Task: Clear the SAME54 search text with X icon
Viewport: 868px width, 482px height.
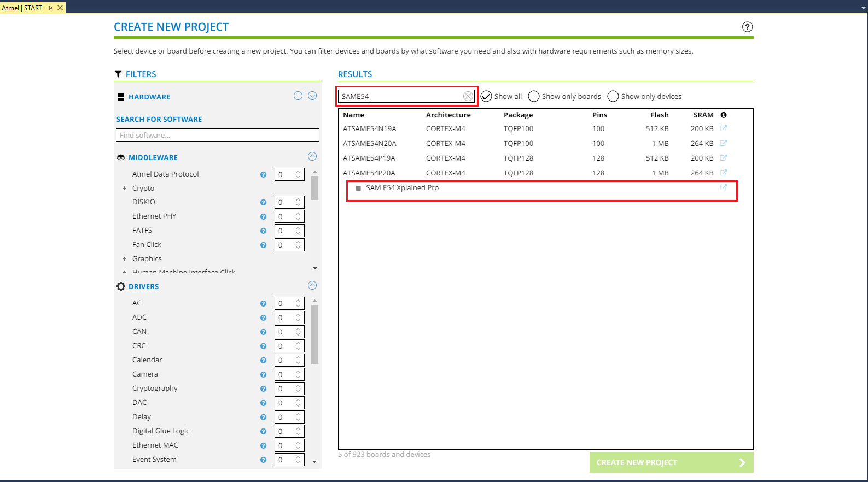Action: pos(468,96)
